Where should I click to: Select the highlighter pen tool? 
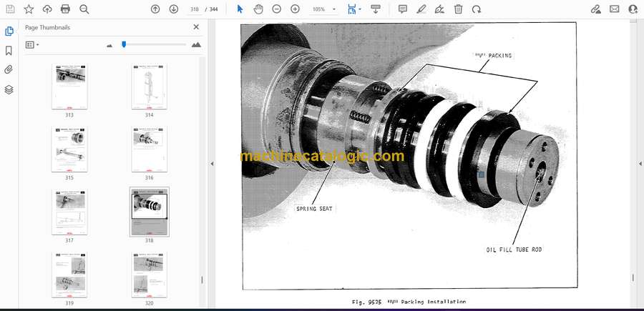coord(421,9)
